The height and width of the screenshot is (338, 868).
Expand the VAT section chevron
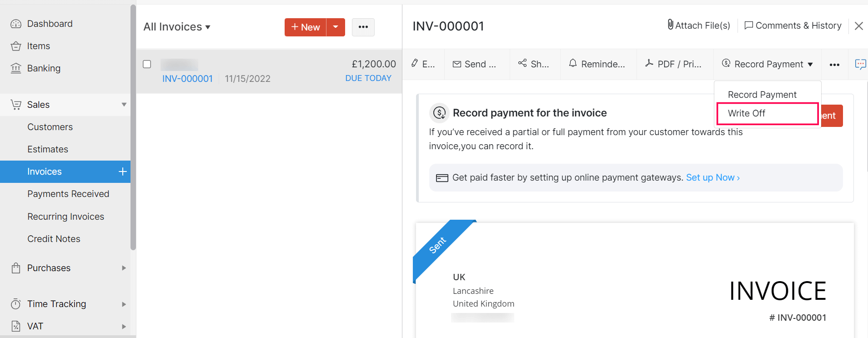pos(123,326)
